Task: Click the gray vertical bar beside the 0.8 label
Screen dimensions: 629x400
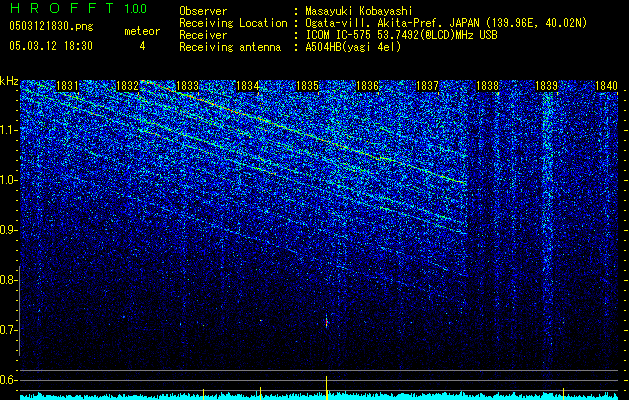Action: coord(20,311)
